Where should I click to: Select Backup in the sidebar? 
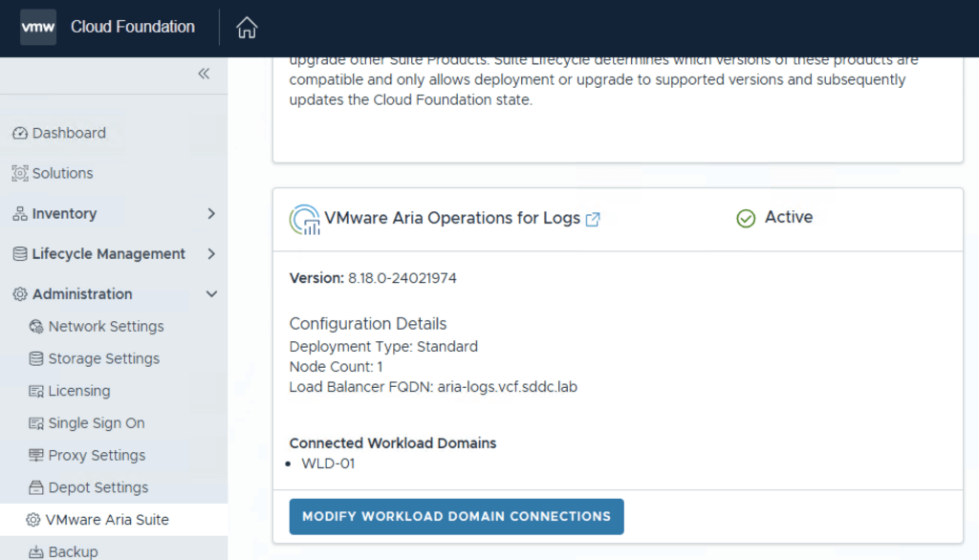(x=73, y=551)
